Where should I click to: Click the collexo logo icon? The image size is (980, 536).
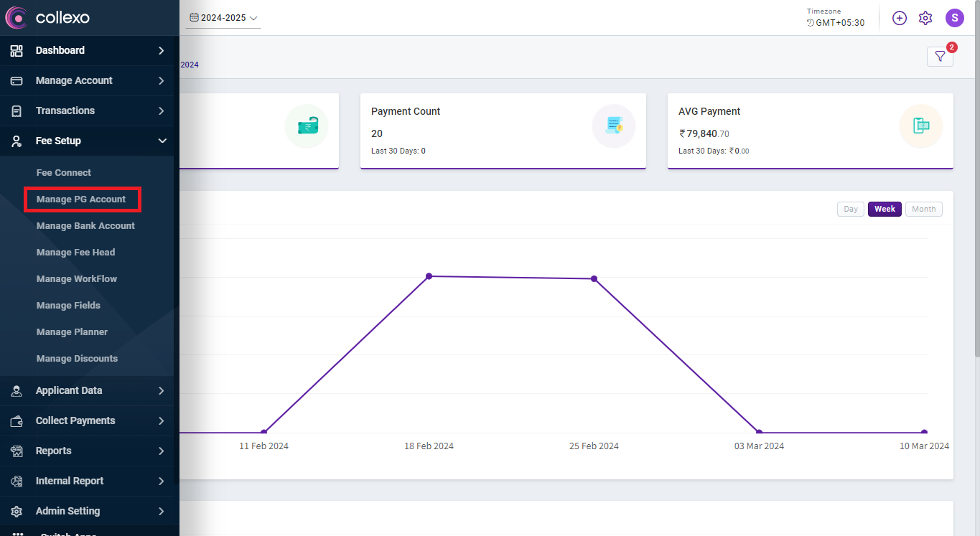click(17, 18)
